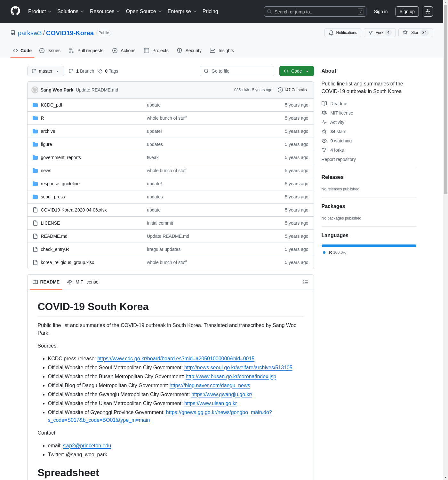Click the Activity pulse icon
The width and height of the screenshot is (448, 480).
324,122
